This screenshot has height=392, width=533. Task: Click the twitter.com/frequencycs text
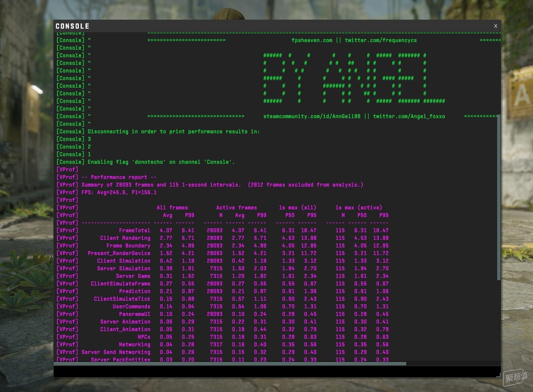[380, 40]
